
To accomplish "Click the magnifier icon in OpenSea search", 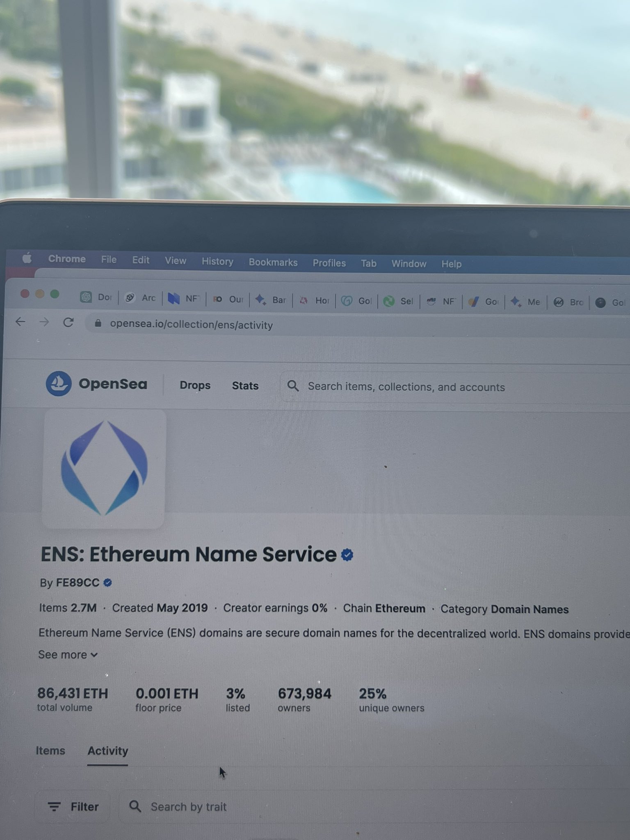I will (x=293, y=386).
